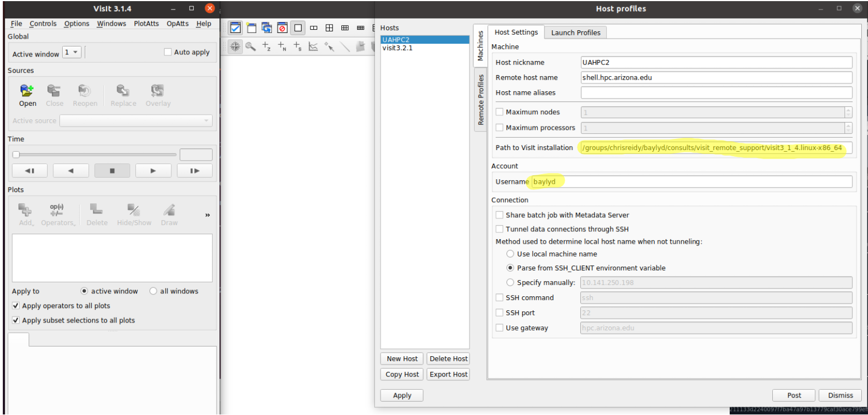Select the point tool arrow icon
The height and width of the screenshot is (415, 868).
click(x=330, y=48)
